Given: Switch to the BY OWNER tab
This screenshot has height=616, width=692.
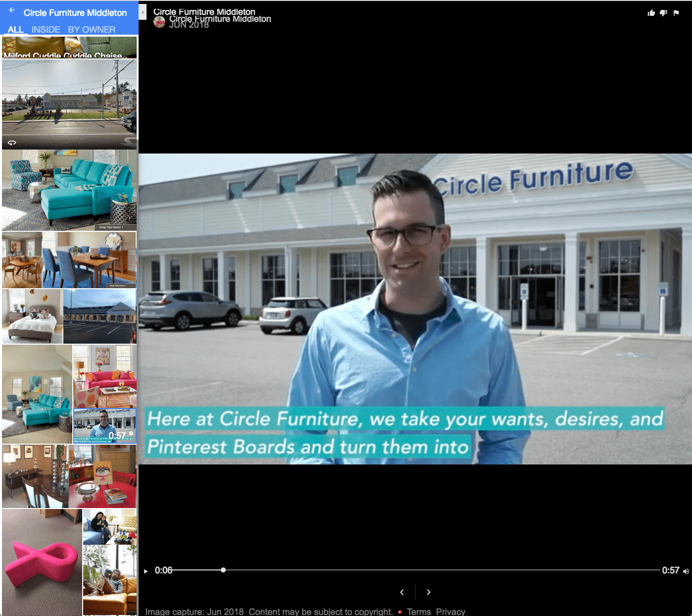Looking at the screenshot, I should click(92, 29).
